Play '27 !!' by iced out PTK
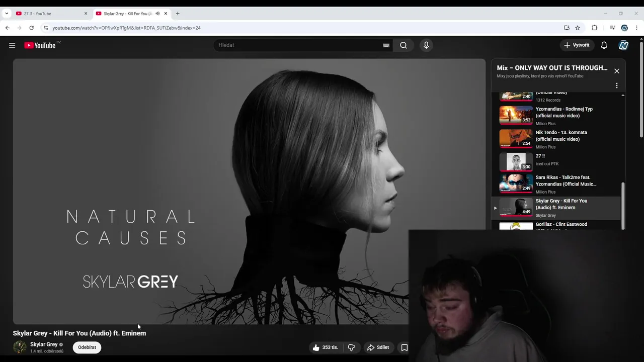 click(x=556, y=162)
